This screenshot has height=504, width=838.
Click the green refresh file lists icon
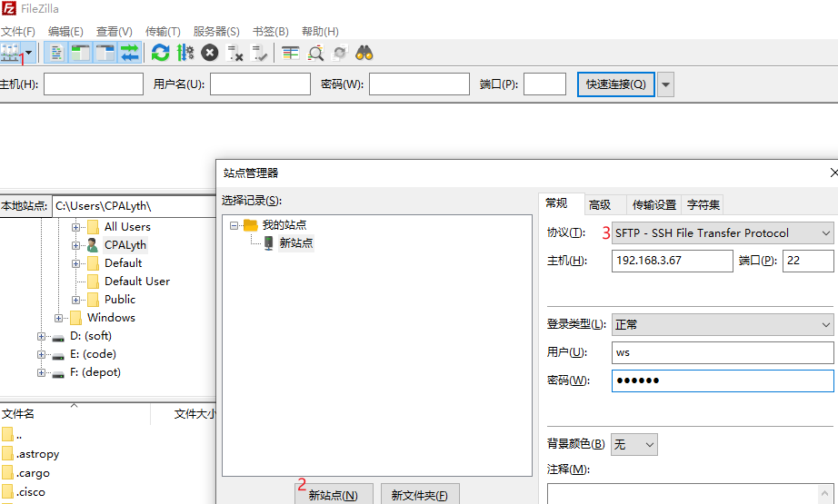tap(160, 53)
